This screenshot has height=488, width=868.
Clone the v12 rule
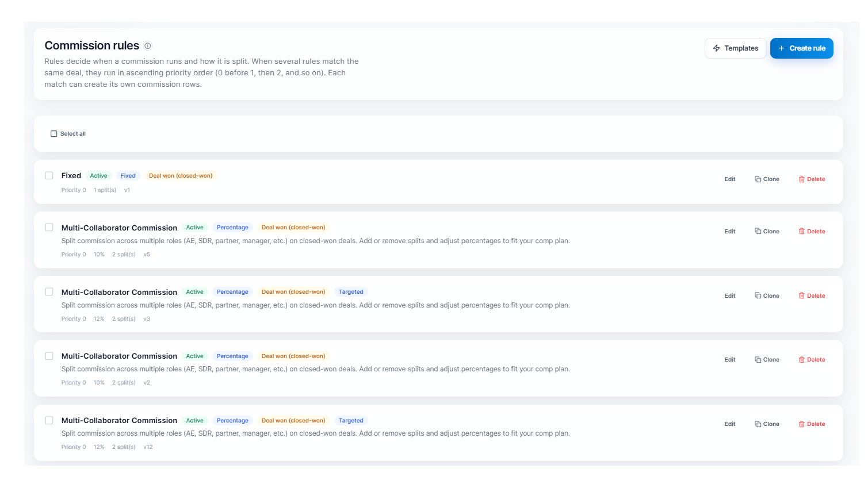click(x=767, y=424)
